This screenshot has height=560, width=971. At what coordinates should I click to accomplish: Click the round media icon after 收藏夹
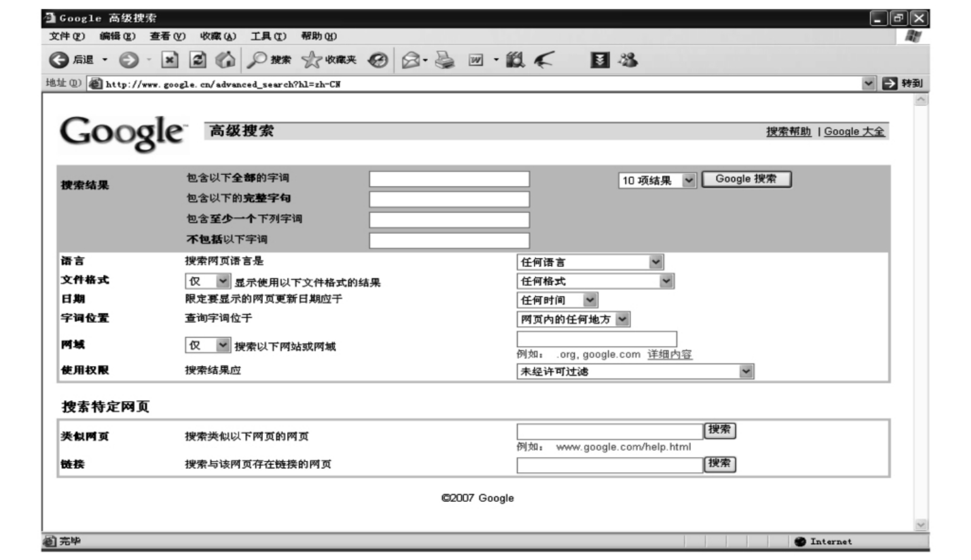tap(378, 60)
